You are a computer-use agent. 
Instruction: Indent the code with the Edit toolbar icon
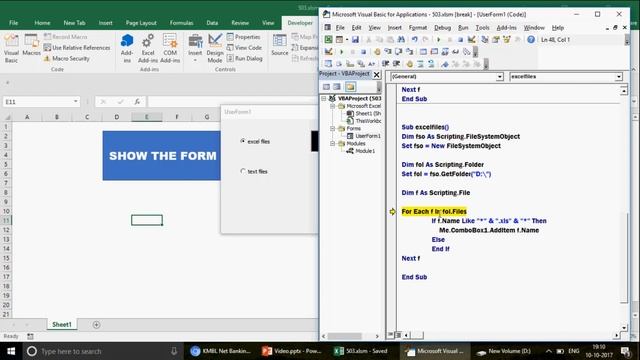tap(385, 64)
